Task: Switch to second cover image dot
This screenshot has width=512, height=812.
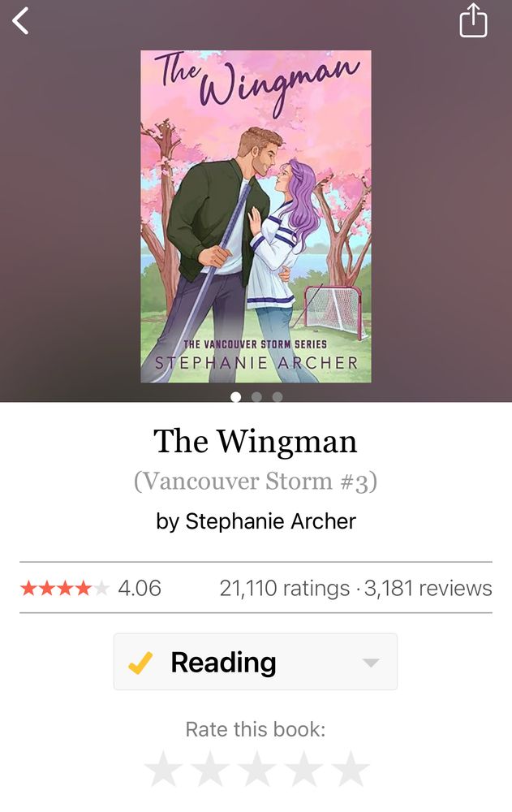Action: (x=256, y=397)
